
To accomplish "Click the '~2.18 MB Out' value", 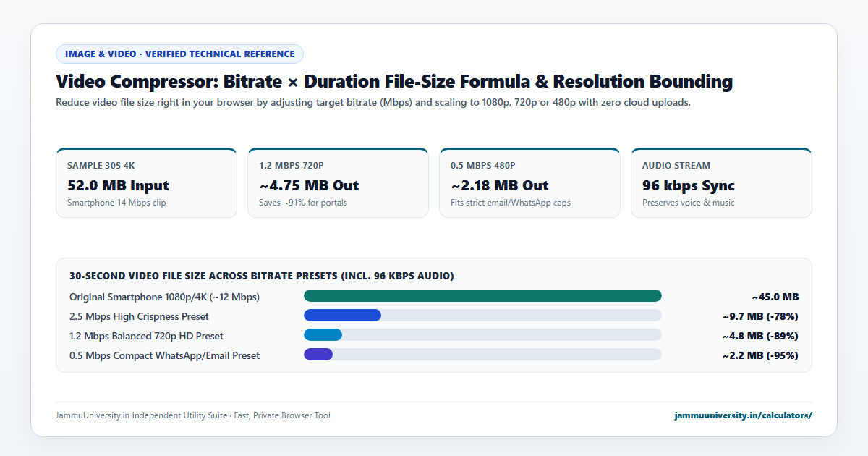I will (500, 185).
